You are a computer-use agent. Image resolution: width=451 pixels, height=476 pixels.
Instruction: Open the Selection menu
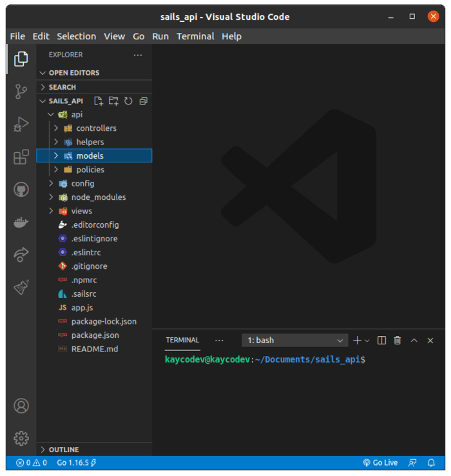[x=77, y=36]
